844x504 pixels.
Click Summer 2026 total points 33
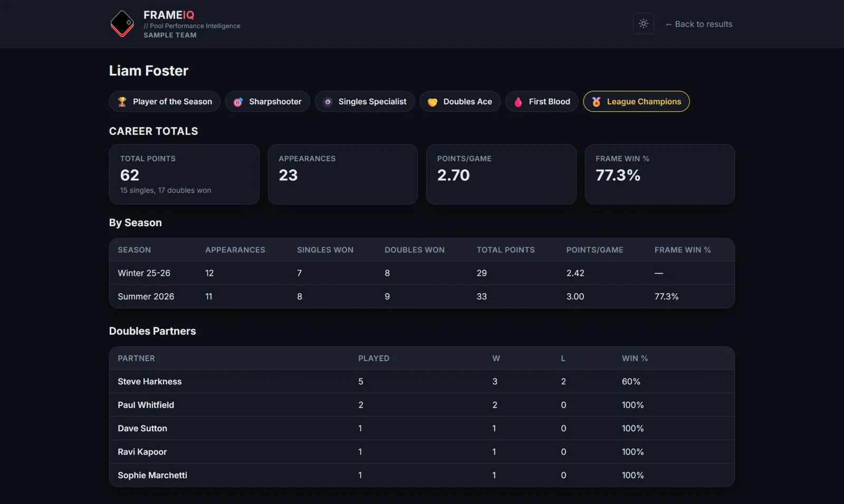482,297
